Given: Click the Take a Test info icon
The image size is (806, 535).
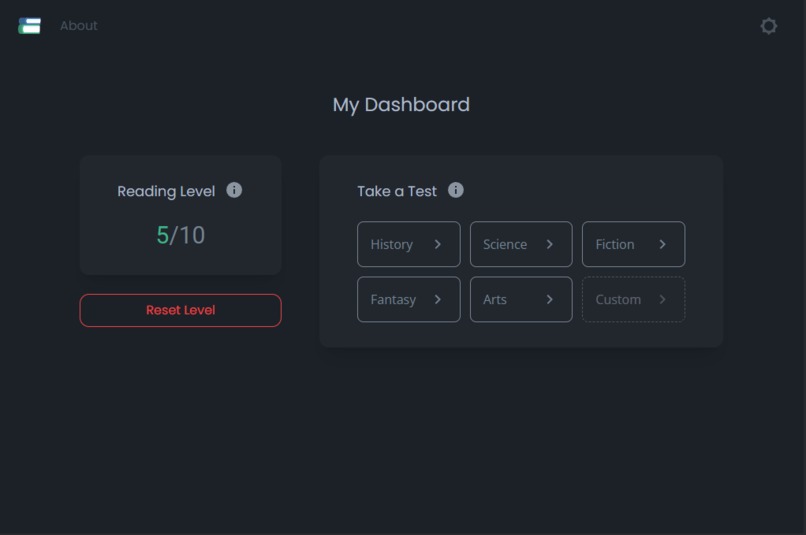Looking at the screenshot, I should pyautogui.click(x=456, y=190).
